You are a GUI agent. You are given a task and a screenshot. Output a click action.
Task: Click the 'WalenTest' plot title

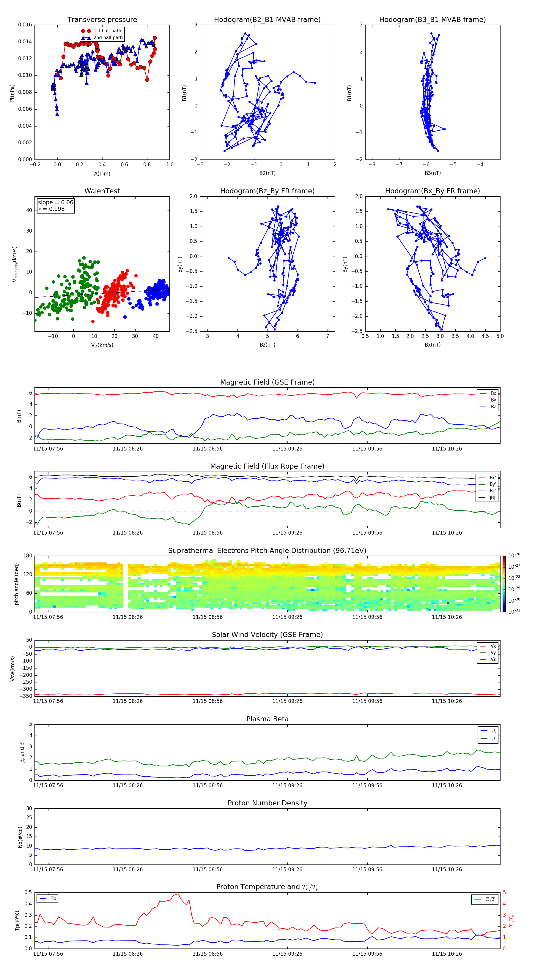coord(102,191)
